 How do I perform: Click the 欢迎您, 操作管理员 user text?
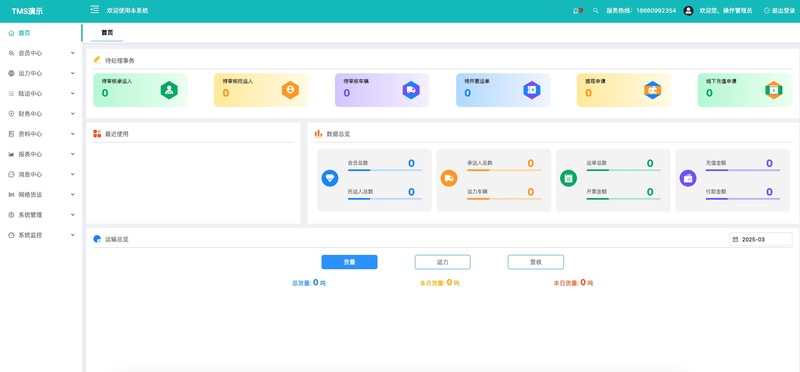725,10
